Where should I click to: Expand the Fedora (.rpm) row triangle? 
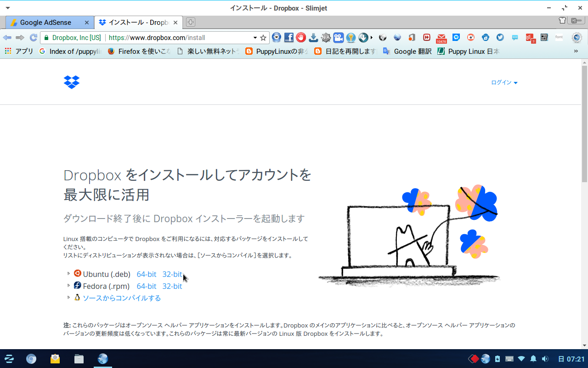click(68, 286)
